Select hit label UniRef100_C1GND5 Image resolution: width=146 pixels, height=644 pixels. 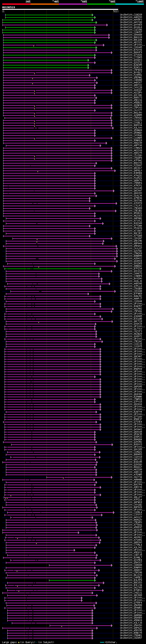tap(131, 138)
